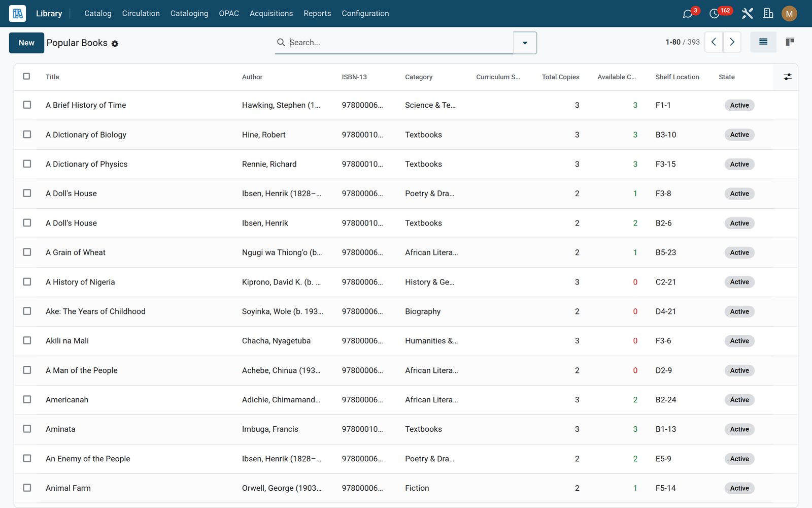Select the A Grain of Wheat checkbox
The height and width of the screenshot is (508, 812).
tap(27, 252)
